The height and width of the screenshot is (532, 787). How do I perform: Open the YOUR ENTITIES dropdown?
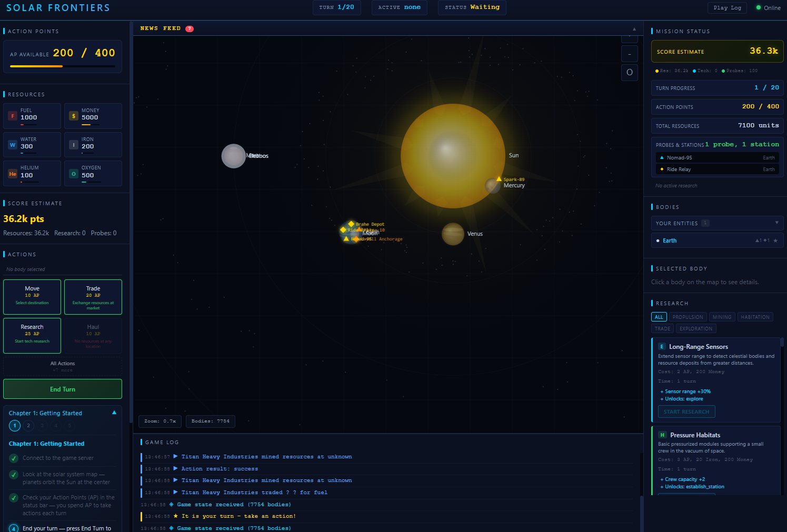click(x=717, y=223)
